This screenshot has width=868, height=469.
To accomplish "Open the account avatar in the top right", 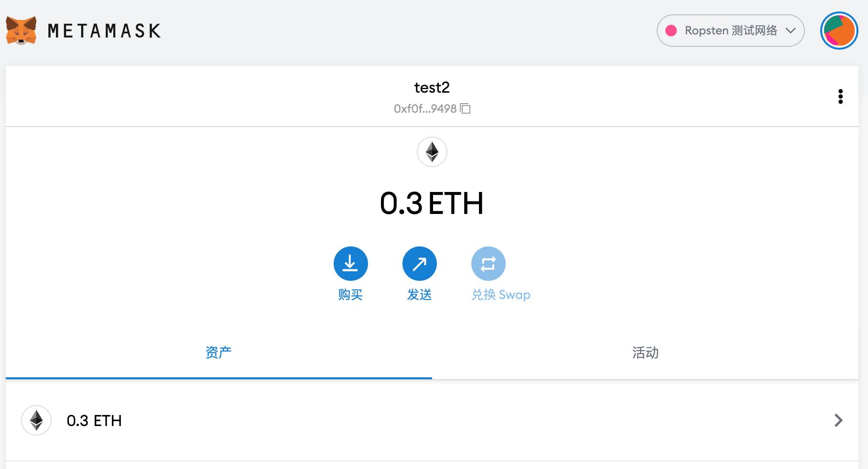I will coord(839,30).
